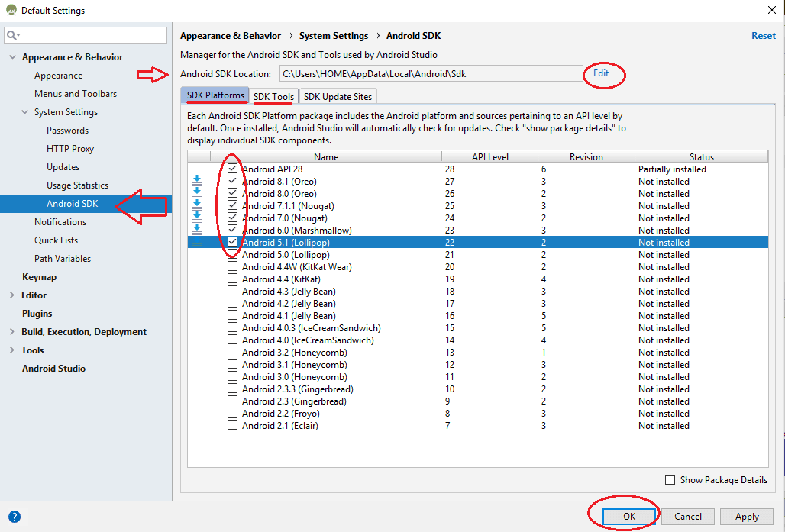Uncheck Android 8.0 (Oreo) checkbox
785x532 pixels.
232,193
